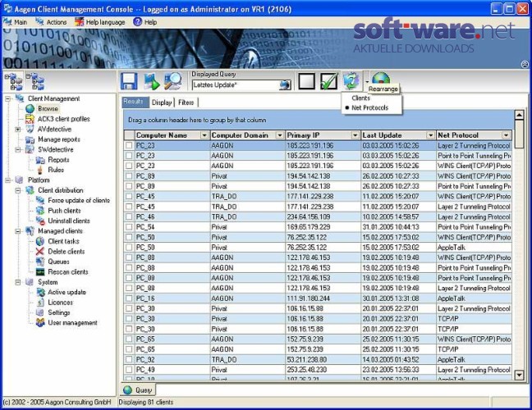Tick checkbox for PC_46 row

tap(129, 216)
